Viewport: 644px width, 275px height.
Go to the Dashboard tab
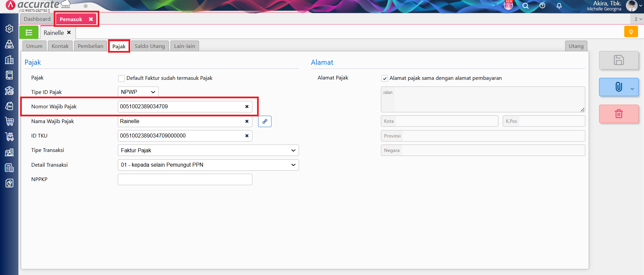37,19
